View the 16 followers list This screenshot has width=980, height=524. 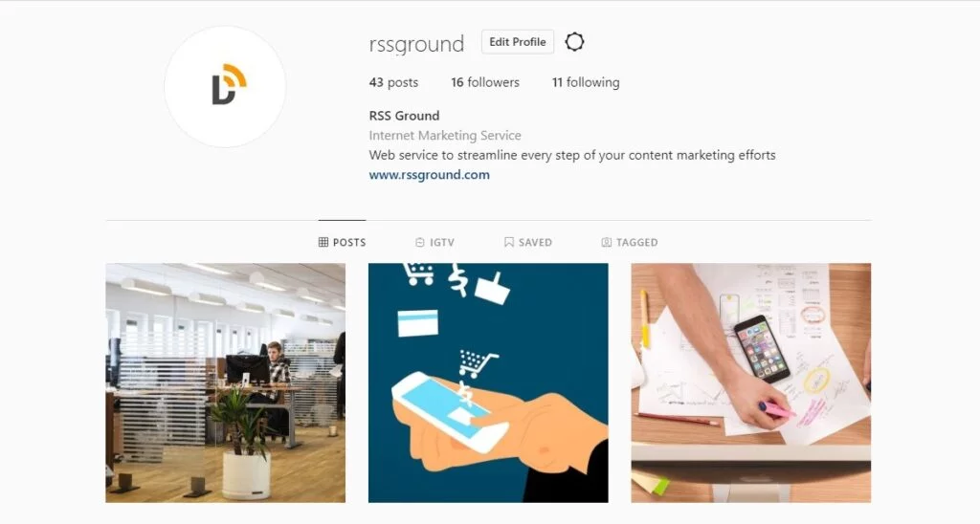[485, 82]
